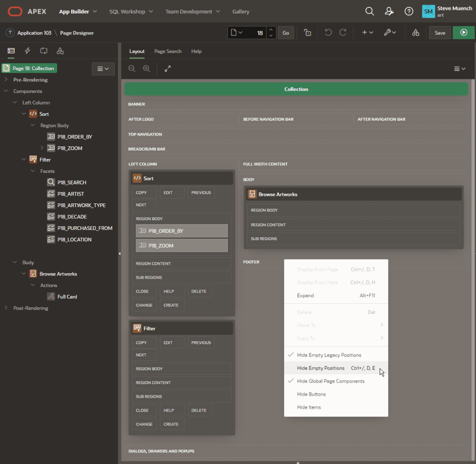This screenshot has height=464, width=476.
Task: Click the expand layout arrows icon
Action: point(168,69)
